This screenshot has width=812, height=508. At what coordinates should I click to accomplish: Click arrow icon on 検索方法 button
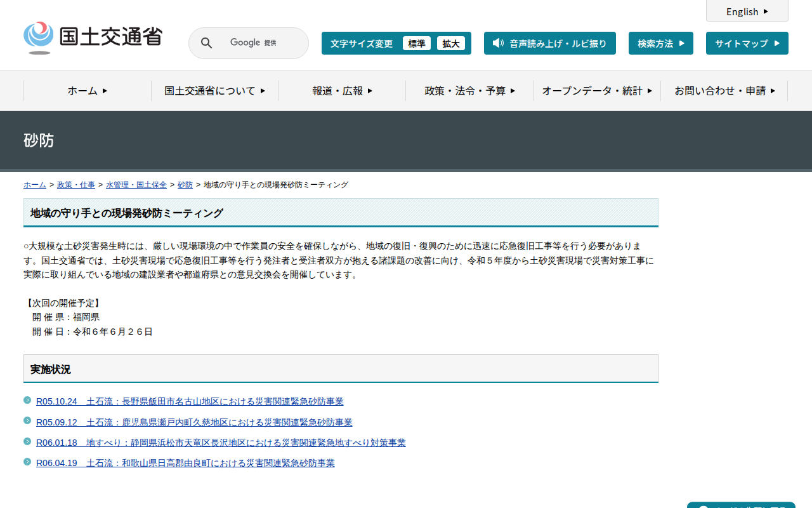click(682, 43)
